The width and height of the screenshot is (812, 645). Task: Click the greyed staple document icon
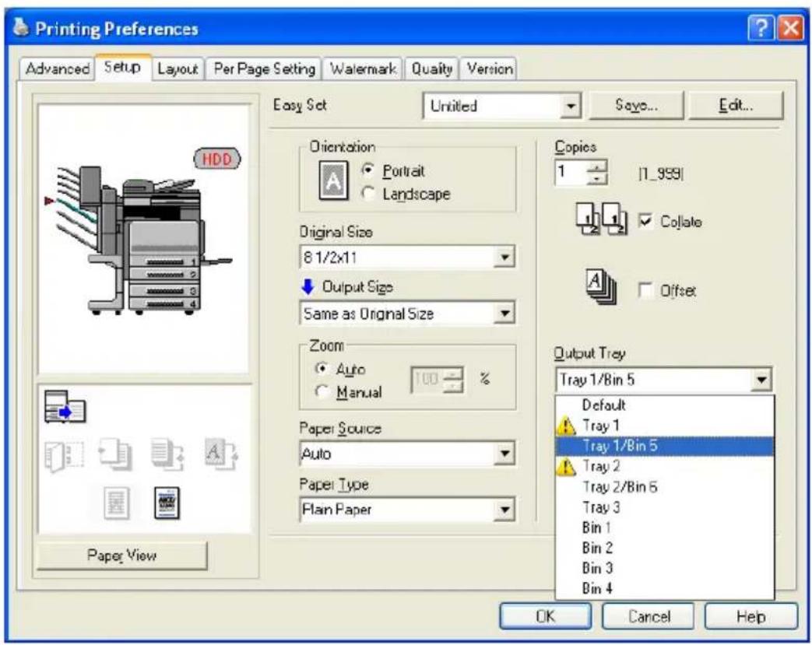[167, 454]
